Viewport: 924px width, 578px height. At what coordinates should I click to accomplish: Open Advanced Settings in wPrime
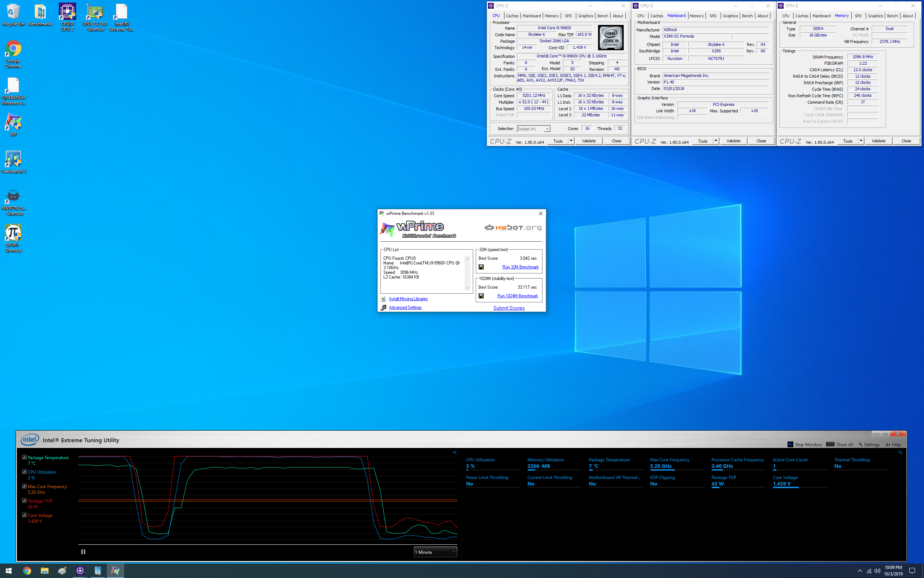405,307
